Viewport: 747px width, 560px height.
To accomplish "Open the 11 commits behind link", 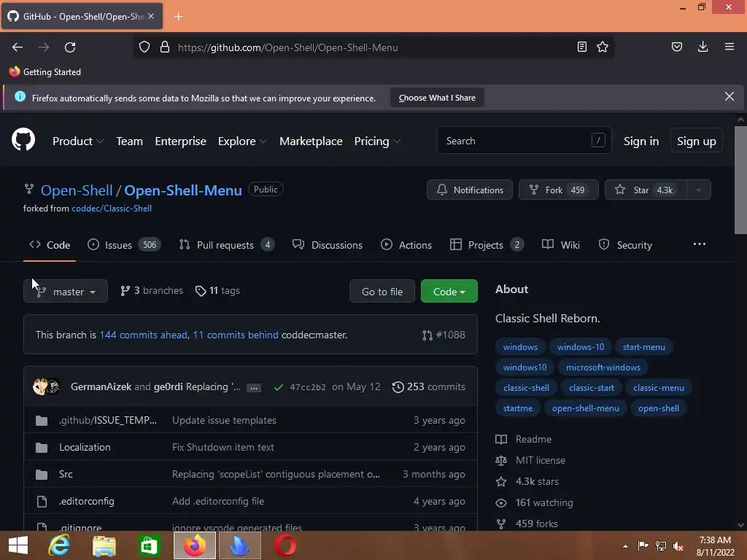I will coord(236,335).
